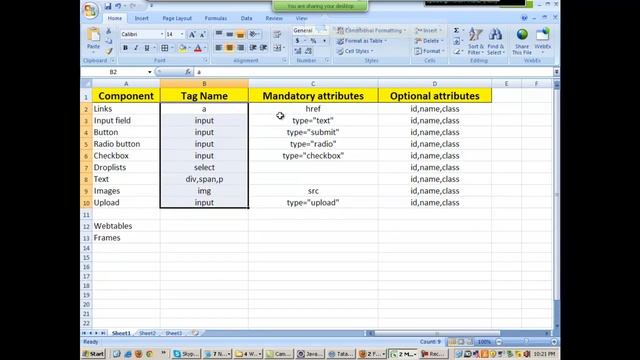Open Sort & Filter options
This screenshot has width=640, height=360.
(476, 41)
